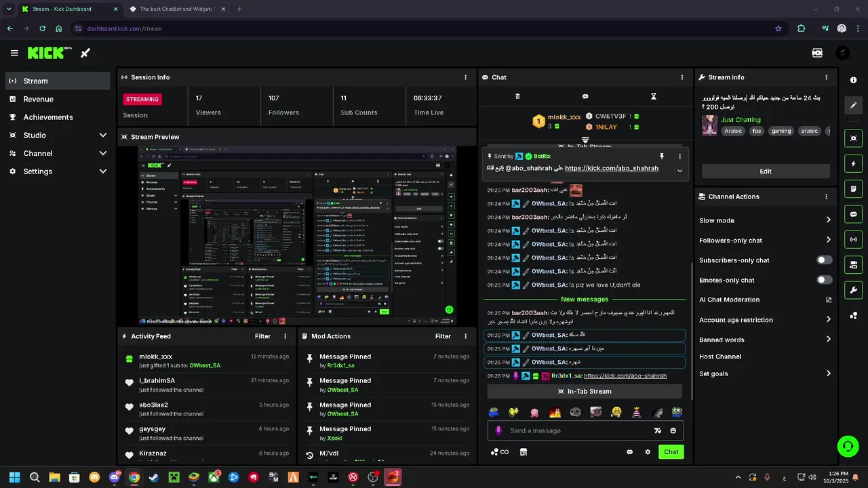Click the channel points sidebar icon
Image resolution: width=868 pixels, height=488 pixels.
pos(853,316)
